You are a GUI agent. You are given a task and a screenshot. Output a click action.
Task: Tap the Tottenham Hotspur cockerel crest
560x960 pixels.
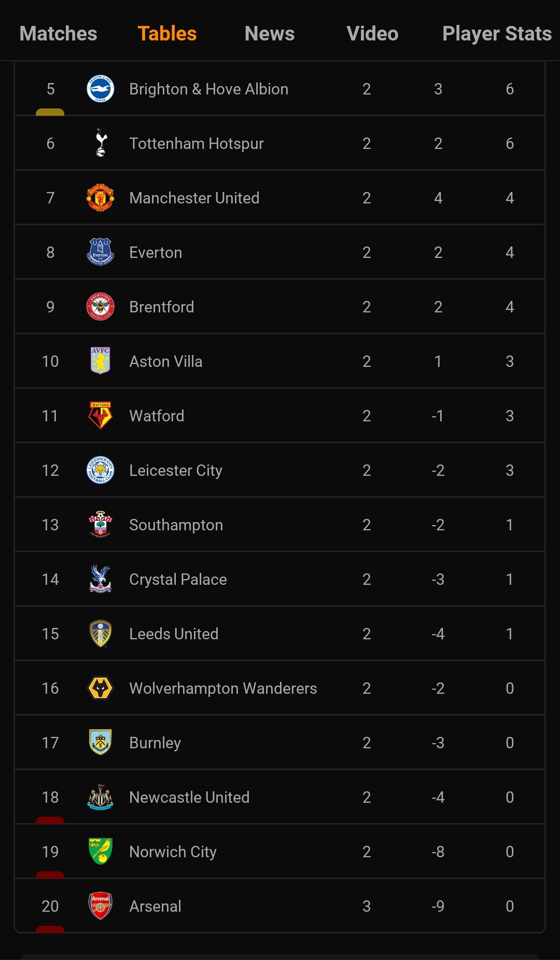101,143
